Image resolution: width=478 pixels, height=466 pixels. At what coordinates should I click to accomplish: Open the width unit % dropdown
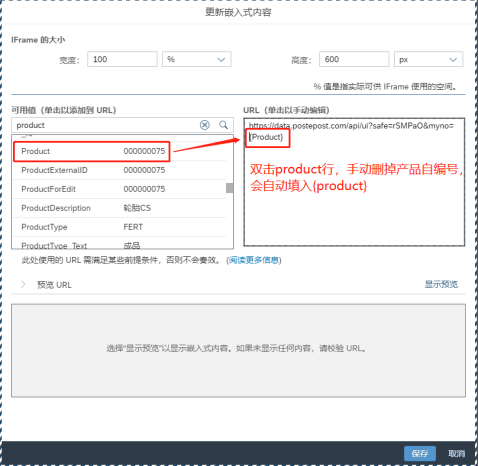coord(197,59)
